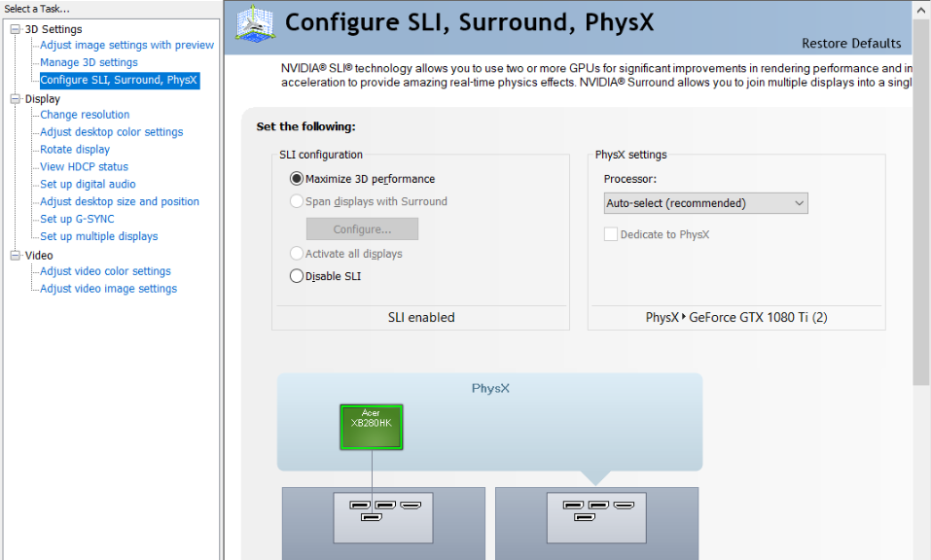View HDCP status page
The image size is (931, 560).
pyautogui.click(x=84, y=166)
